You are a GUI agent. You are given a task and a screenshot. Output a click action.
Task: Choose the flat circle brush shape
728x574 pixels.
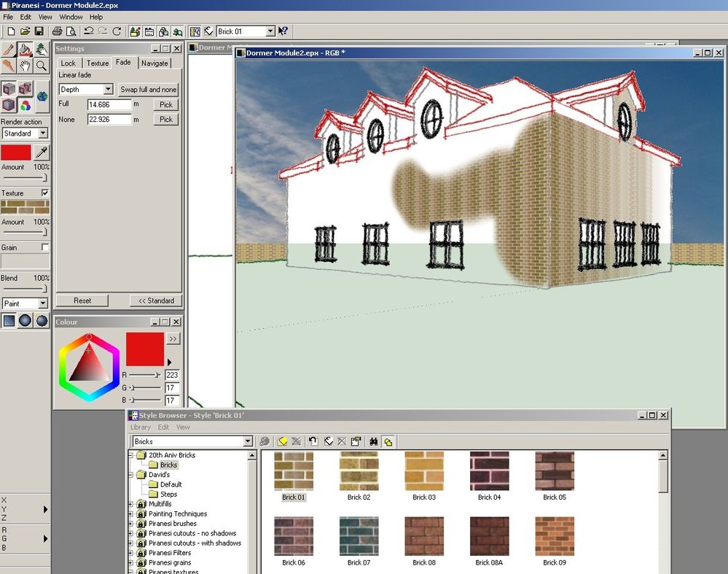click(25, 320)
